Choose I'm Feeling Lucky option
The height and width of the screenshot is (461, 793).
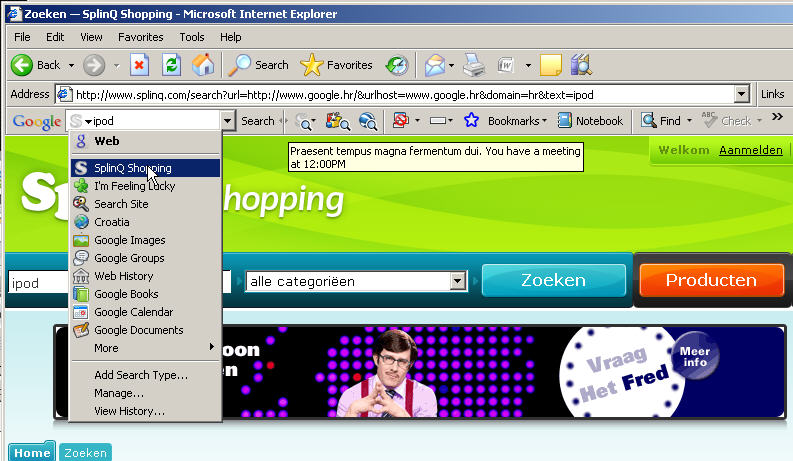pyautogui.click(x=145, y=186)
